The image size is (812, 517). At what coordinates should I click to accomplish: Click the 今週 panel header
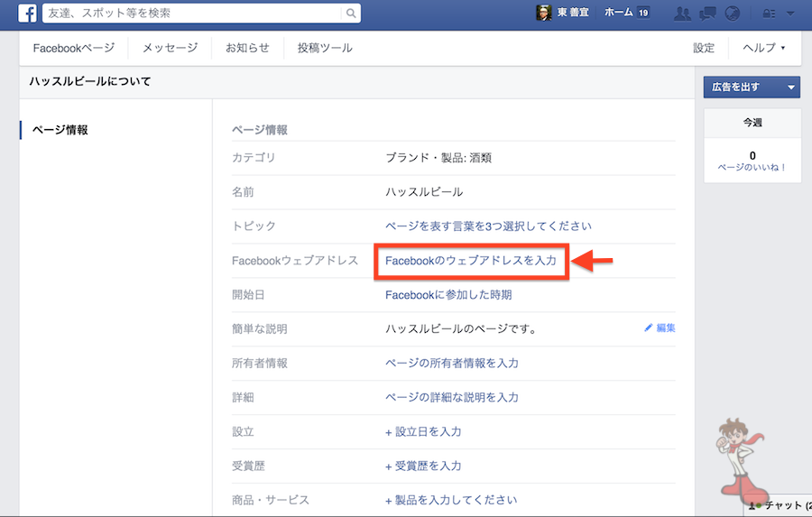752,123
